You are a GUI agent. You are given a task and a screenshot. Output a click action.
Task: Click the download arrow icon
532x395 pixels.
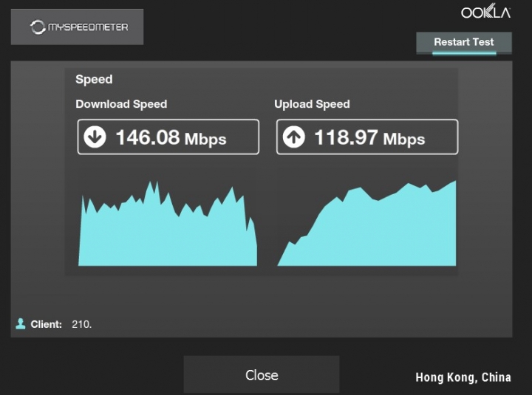click(x=95, y=137)
